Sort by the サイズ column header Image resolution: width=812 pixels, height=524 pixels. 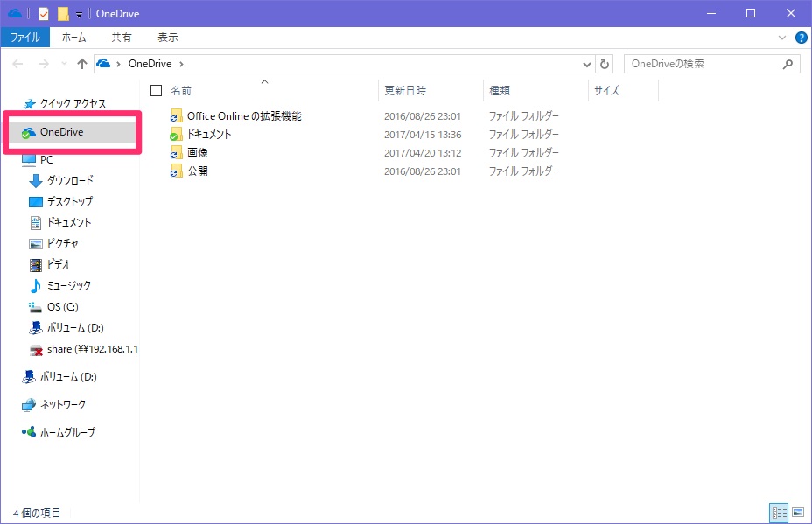[x=606, y=91]
